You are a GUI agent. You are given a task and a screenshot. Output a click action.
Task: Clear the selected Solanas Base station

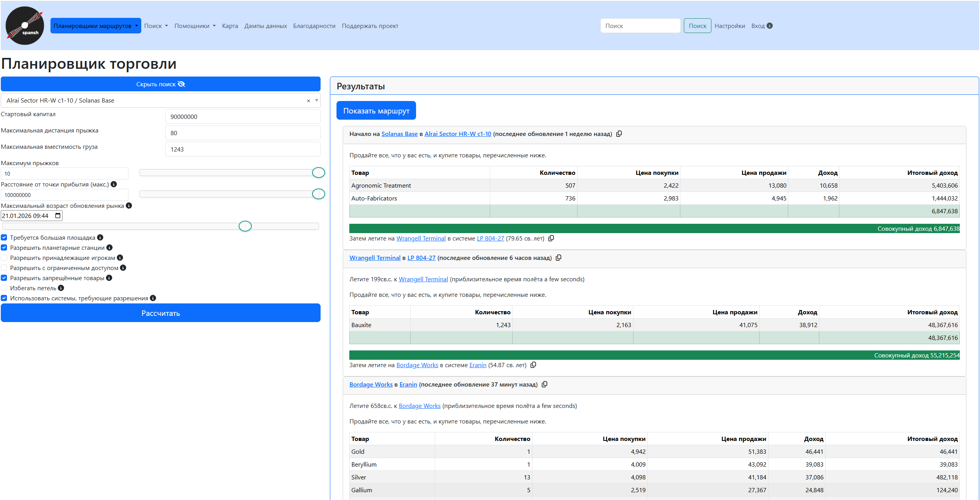[309, 101]
